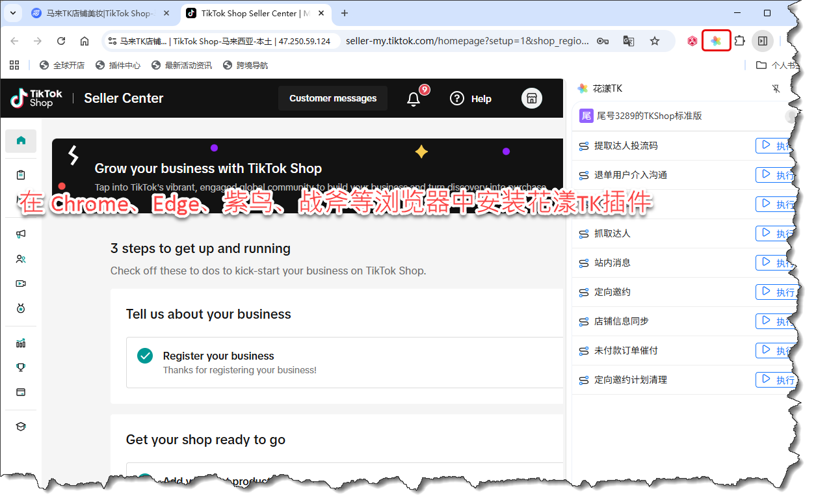Open the Marketing megaphone icon in sidebar

(x=21, y=234)
